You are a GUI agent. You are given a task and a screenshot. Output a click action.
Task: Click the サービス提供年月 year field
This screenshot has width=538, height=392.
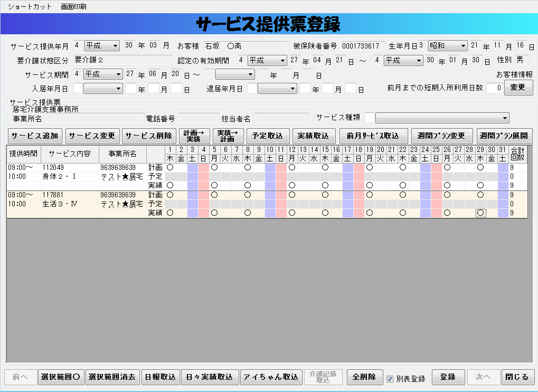pyautogui.click(x=130, y=45)
